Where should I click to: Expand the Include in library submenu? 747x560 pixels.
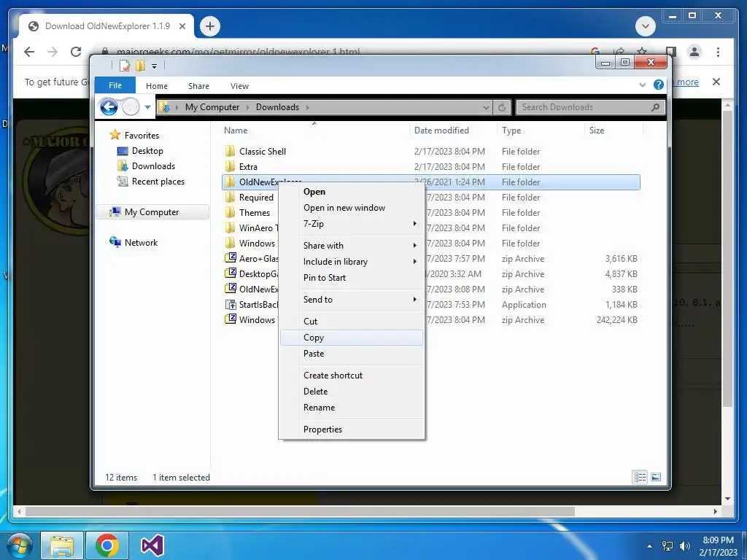pyautogui.click(x=352, y=262)
